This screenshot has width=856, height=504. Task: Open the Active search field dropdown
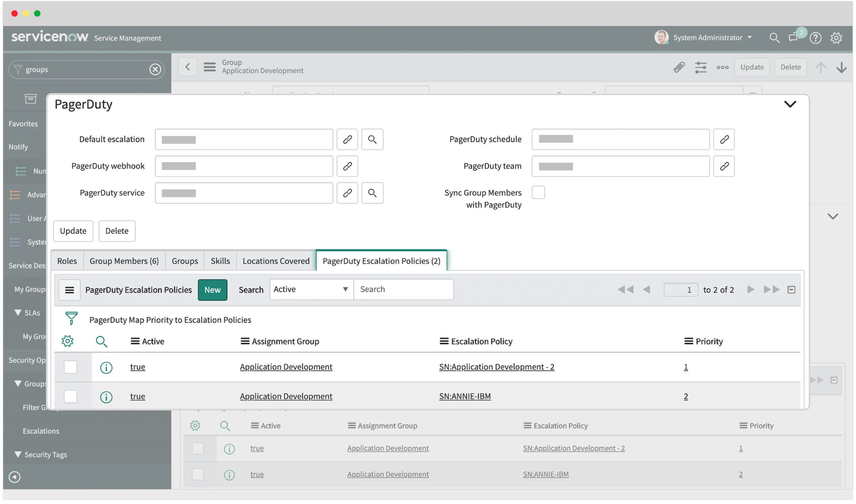pos(311,290)
